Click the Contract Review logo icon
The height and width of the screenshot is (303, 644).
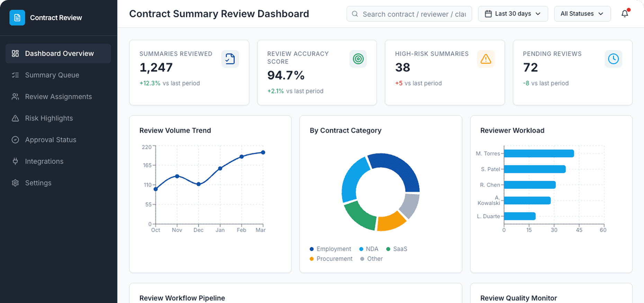click(17, 18)
